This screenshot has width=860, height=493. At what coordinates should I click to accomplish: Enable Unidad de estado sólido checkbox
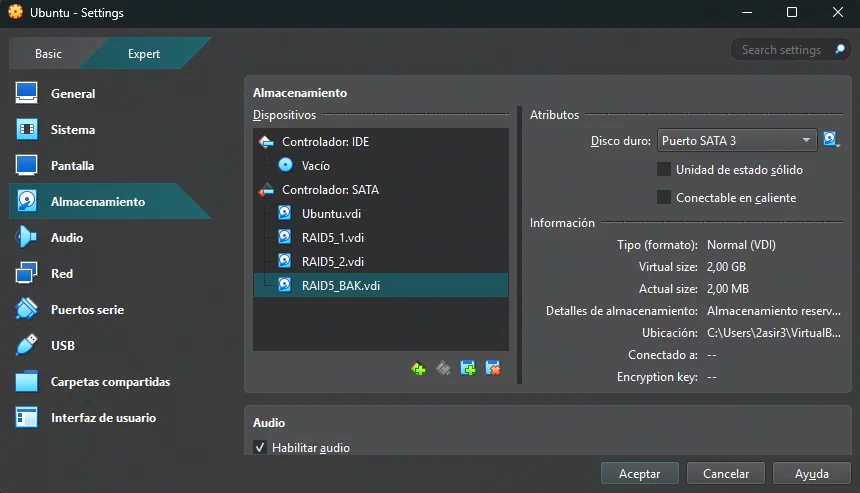[664, 169]
